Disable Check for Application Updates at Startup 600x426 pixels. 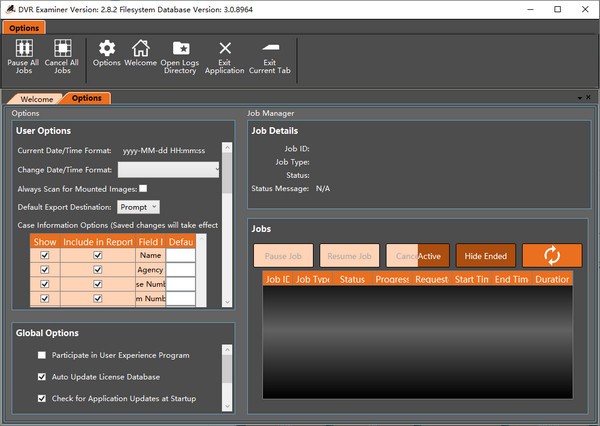pos(41,399)
